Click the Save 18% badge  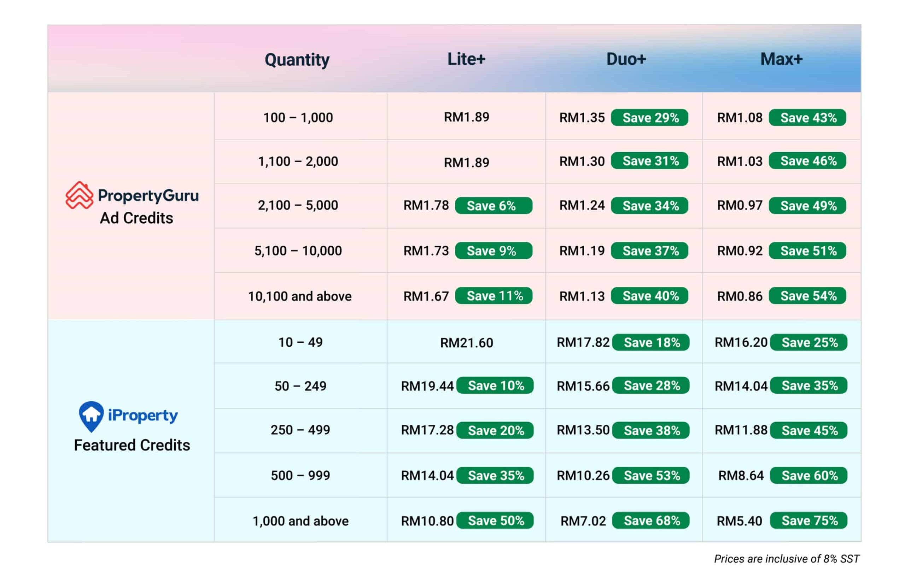click(650, 342)
